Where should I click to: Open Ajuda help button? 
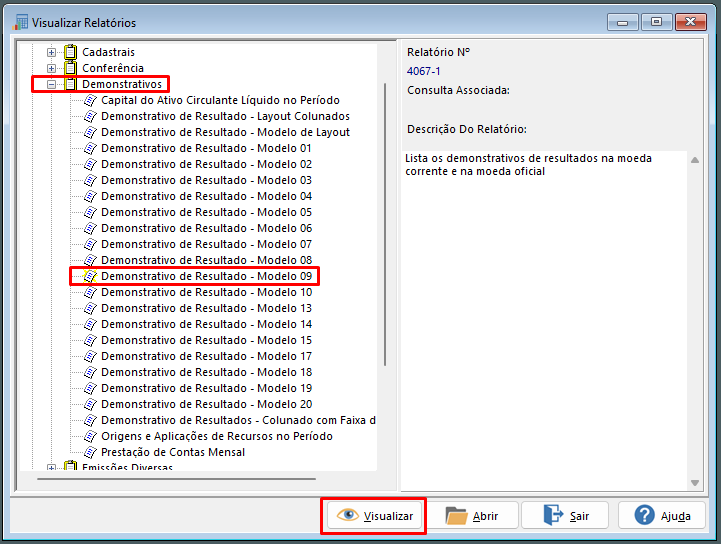tap(662, 515)
